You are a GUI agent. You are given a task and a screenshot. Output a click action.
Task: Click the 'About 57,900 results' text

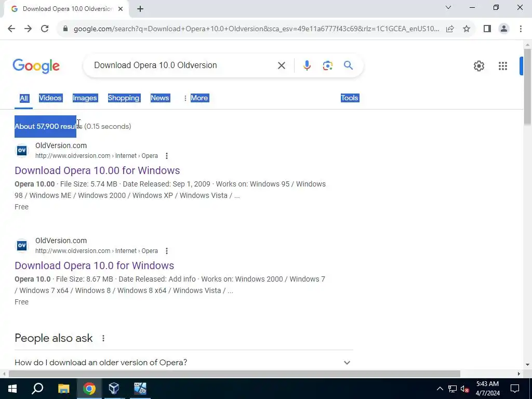48,127
